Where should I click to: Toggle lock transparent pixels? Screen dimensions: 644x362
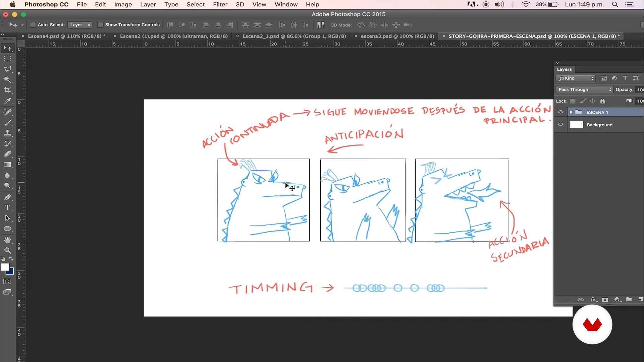573,101
